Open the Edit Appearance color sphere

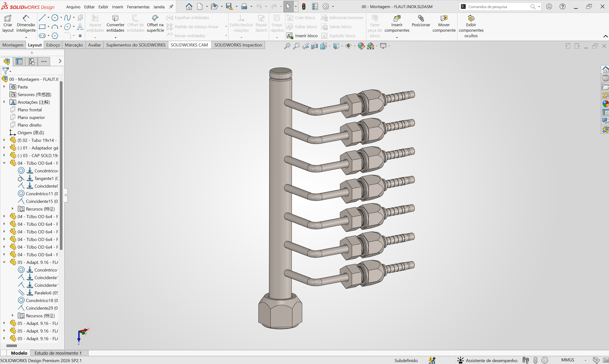(x=361, y=46)
